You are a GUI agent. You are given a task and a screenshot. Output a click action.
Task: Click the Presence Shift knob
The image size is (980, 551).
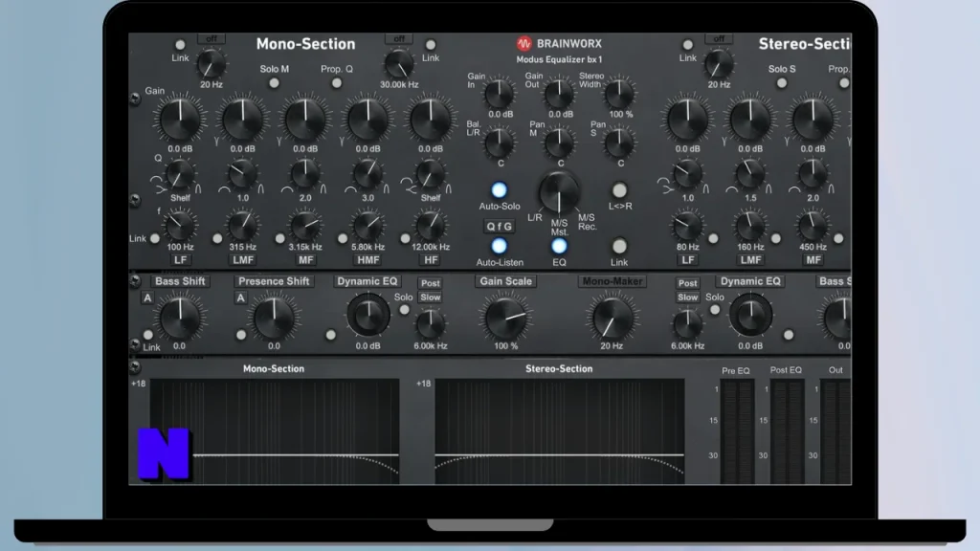[x=274, y=318]
